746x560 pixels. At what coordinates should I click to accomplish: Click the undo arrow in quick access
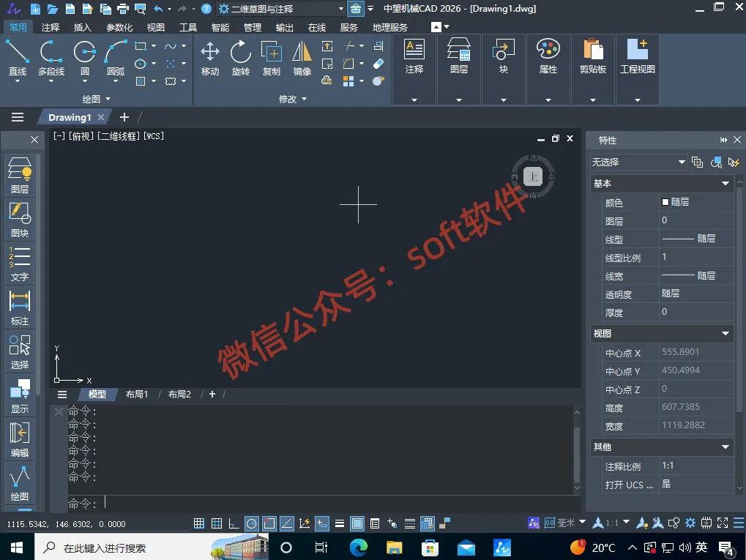pyautogui.click(x=158, y=9)
